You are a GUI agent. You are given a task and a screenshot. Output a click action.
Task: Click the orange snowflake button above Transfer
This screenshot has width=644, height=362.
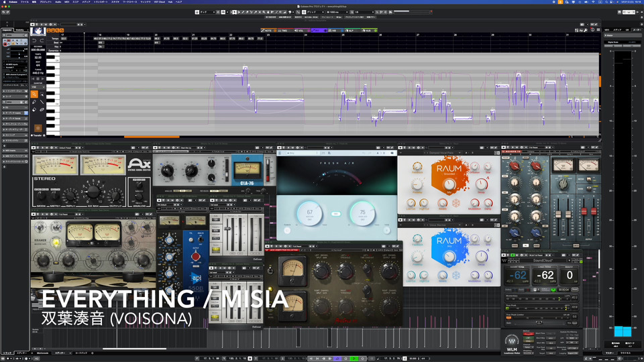pos(38,128)
